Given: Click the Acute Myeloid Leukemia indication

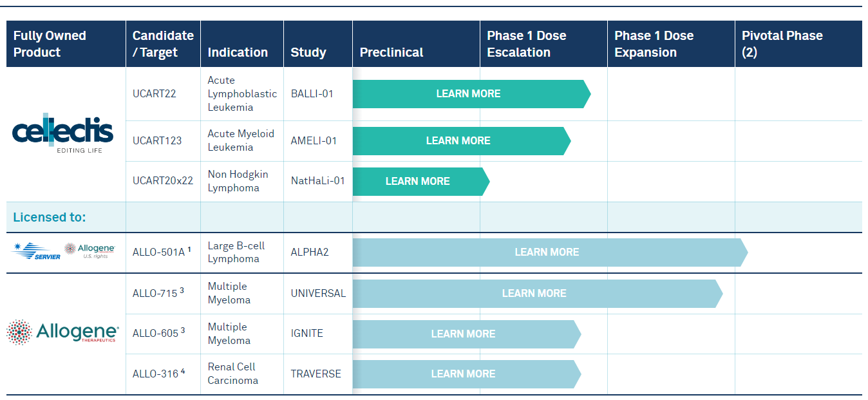Looking at the screenshot, I should [x=240, y=140].
